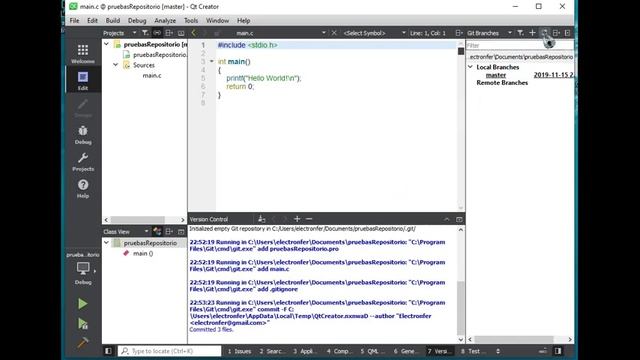Open Edit mode in sidebar
This screenshot has width=640, height=360.
[83, 81]
